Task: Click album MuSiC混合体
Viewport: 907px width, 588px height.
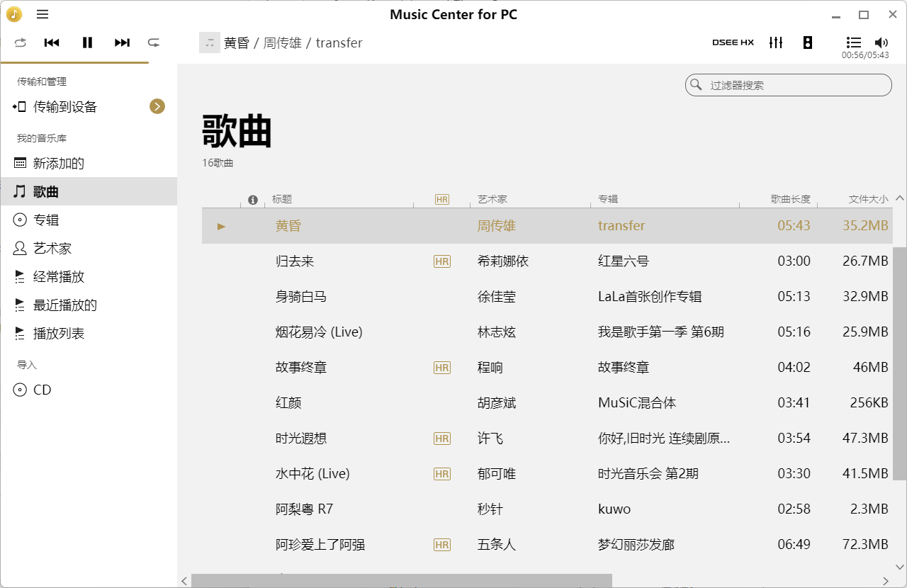Action: click(x=637, y=403)
